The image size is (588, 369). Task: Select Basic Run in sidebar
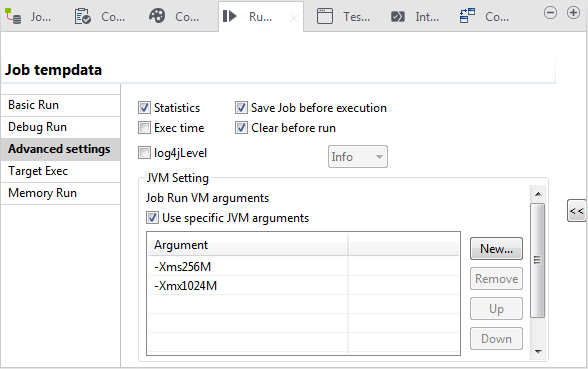[x=60, y=105]
